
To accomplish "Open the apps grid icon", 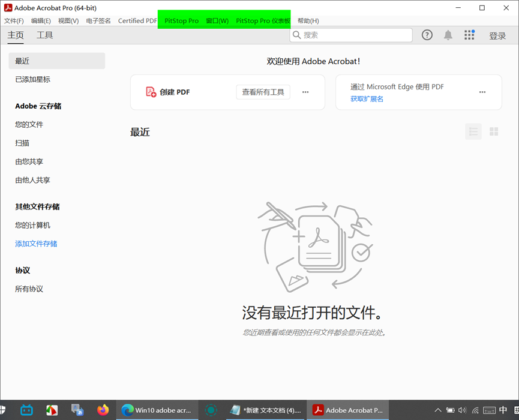I will 469,35.
